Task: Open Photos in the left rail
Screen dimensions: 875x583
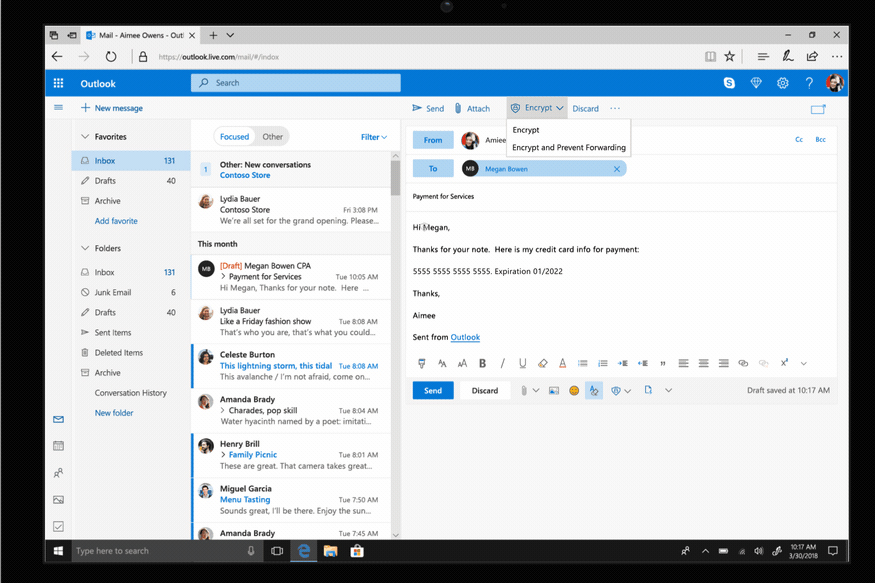Action: (58, 499)
